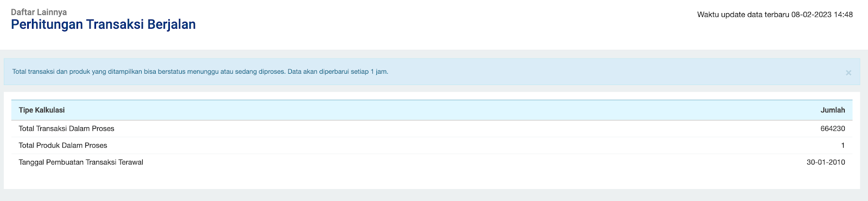Click the Daftar Lainnya breadcrumb text

coord(39,12)
